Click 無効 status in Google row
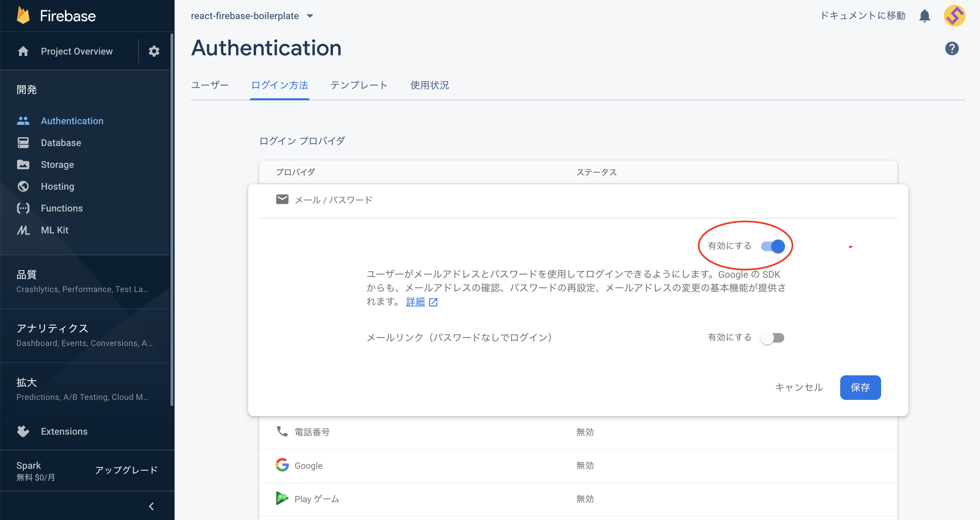 click(585, 465)
